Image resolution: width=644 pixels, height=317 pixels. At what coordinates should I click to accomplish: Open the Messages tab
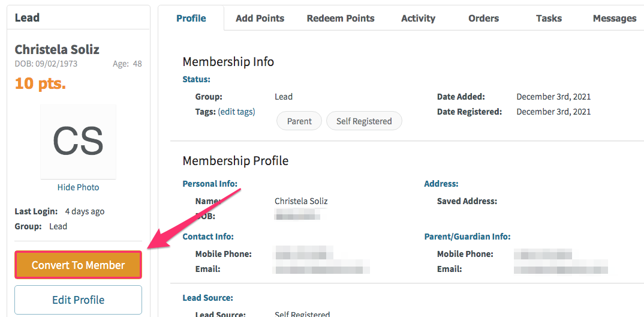[x=615, y=18]
